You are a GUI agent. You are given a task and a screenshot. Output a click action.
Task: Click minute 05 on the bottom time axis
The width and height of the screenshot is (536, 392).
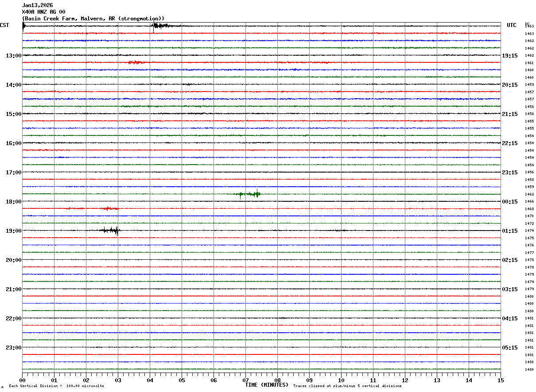click(x=182, y=380)
